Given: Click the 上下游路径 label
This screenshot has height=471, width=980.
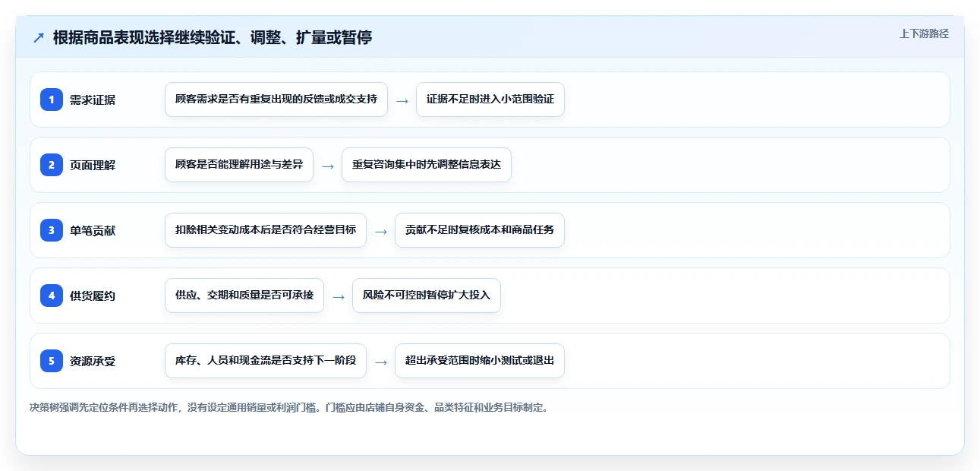Looking at the screenshot, I should [924, 34].
